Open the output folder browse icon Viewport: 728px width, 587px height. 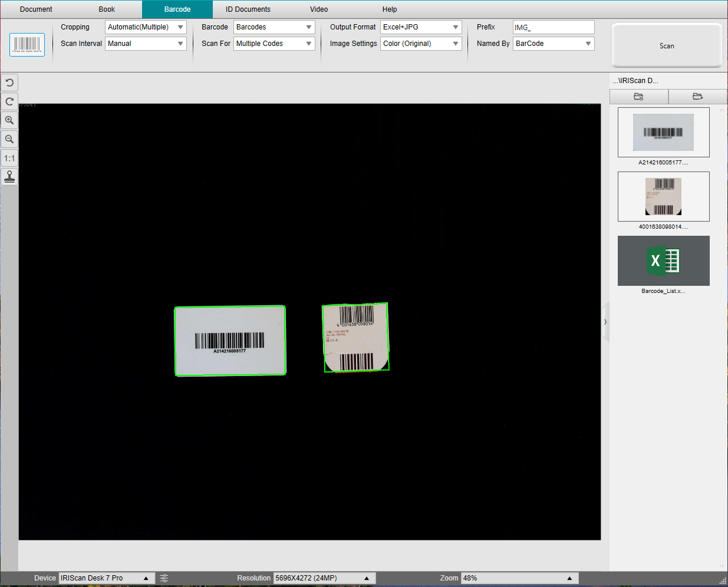[x=638, y=97]
